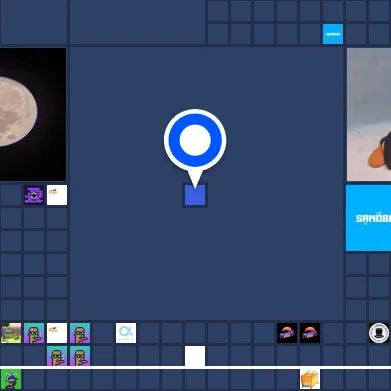Select the green tile with blue-haired character

11,379
